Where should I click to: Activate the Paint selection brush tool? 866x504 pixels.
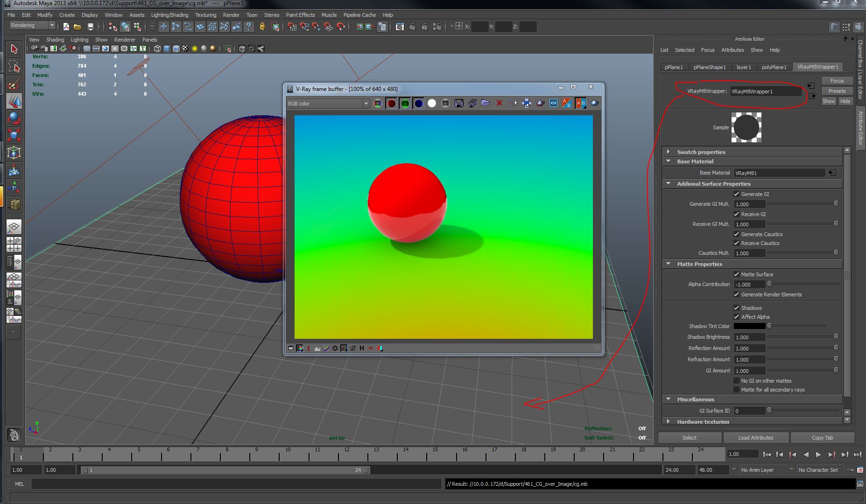[x=14, y=84]
